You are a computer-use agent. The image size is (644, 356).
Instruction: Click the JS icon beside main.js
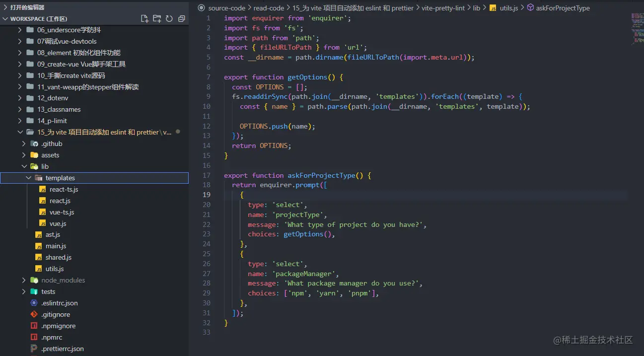(39, 246)
